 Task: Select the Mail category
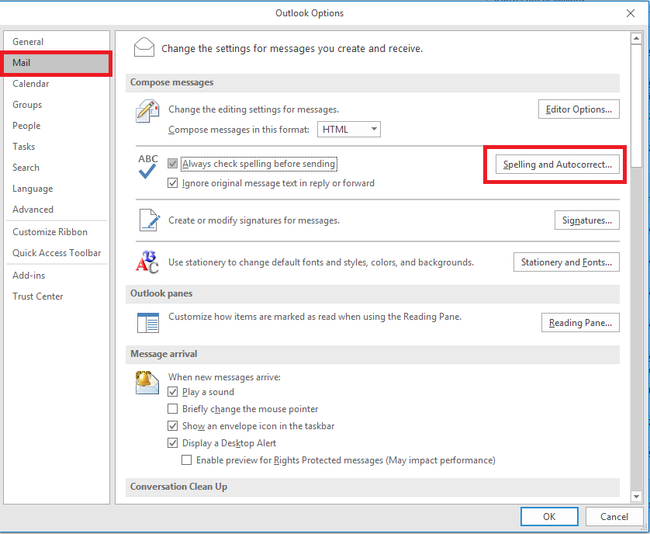click(56, 63)
